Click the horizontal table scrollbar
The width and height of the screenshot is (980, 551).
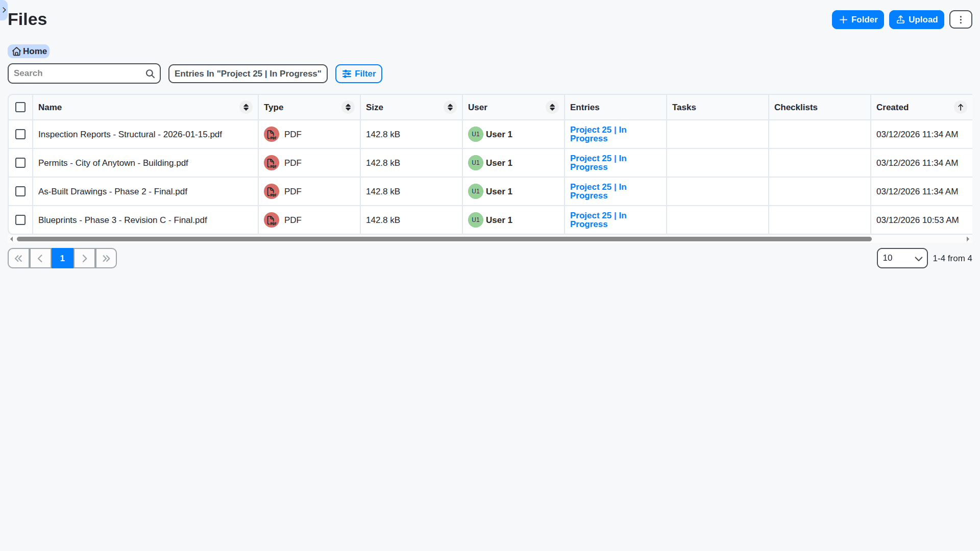coord(444,239)
